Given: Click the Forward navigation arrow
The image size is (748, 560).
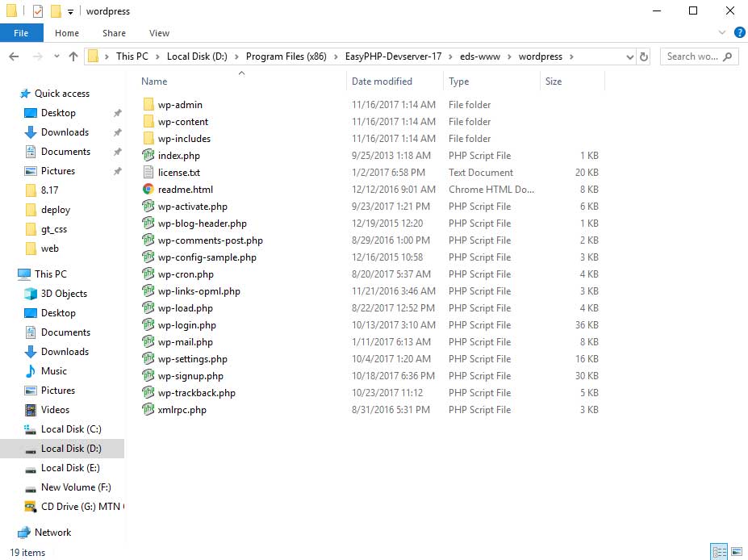Looking at the screenshot, I should (x=37, y=56).
